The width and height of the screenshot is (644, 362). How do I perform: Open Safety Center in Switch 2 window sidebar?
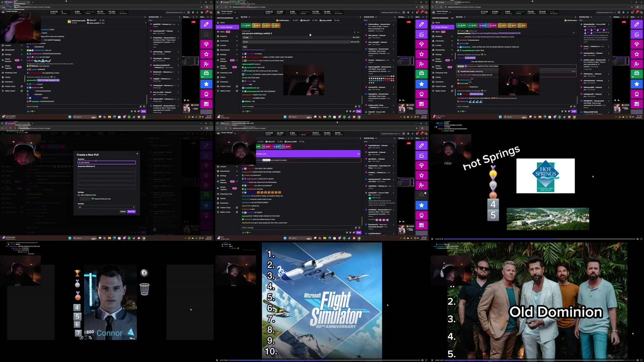(x=227, y=91)
